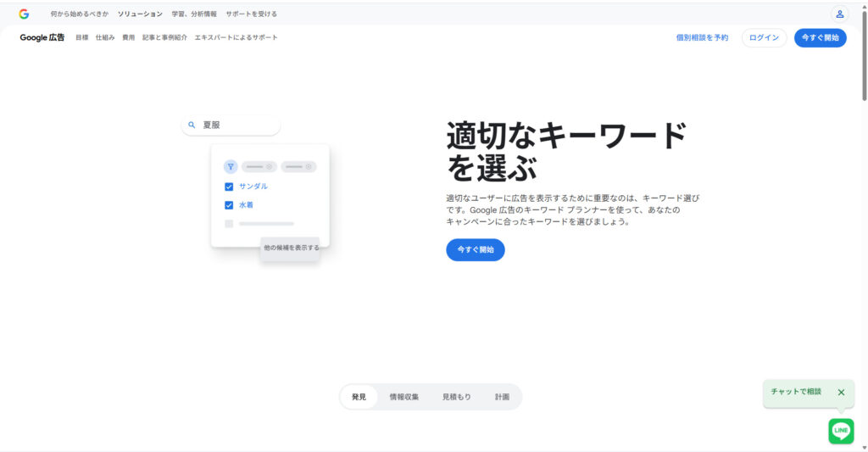Click the magnifier icon beside 夏服

pos(192,126)
